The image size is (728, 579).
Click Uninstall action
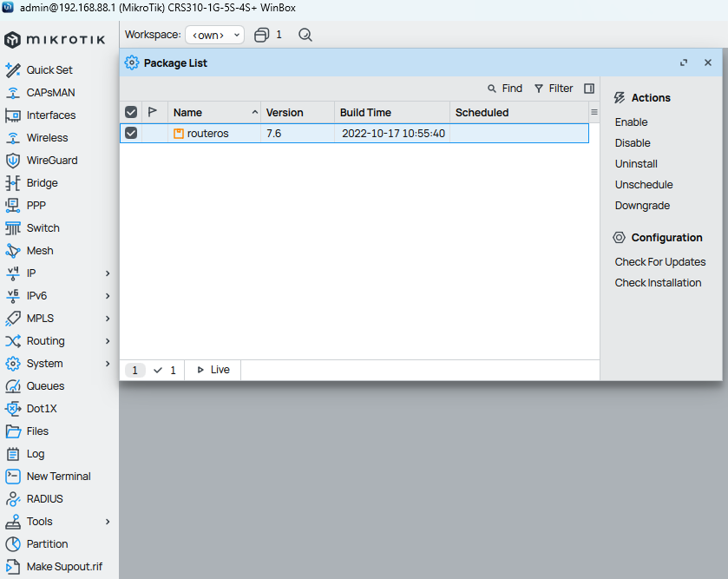(x=636, y=164)
